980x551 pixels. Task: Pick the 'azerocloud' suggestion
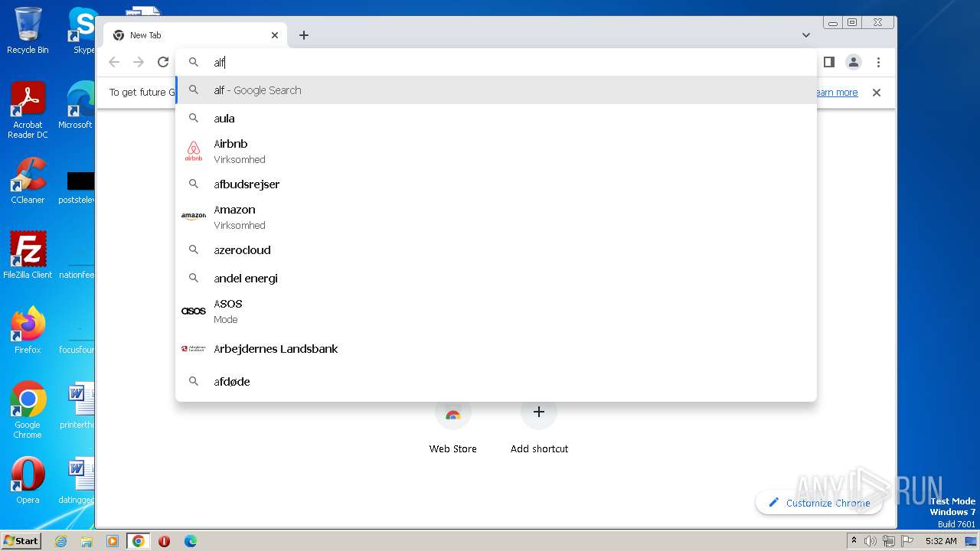tap(496, 250)
